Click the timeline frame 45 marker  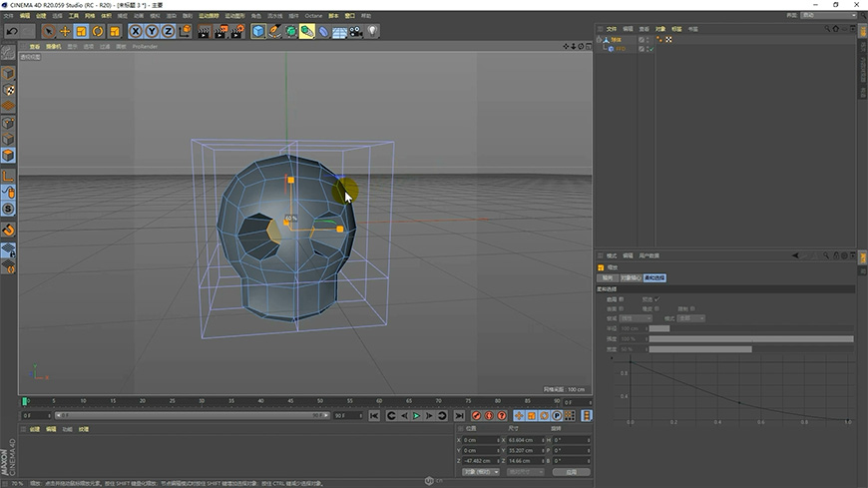[290, 400]
